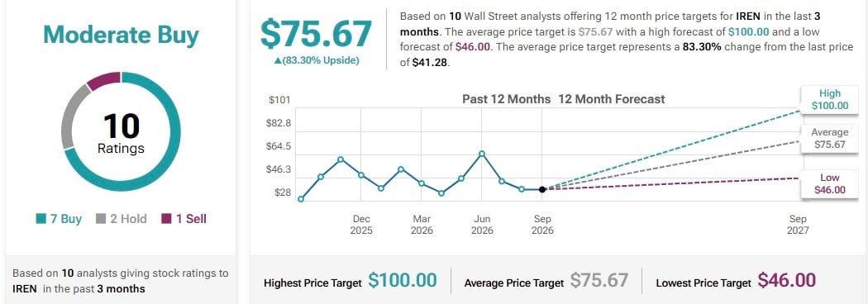Click the Past 12 Months chart heading
Screen dimensions: 868x304
(x=507, y=99)
